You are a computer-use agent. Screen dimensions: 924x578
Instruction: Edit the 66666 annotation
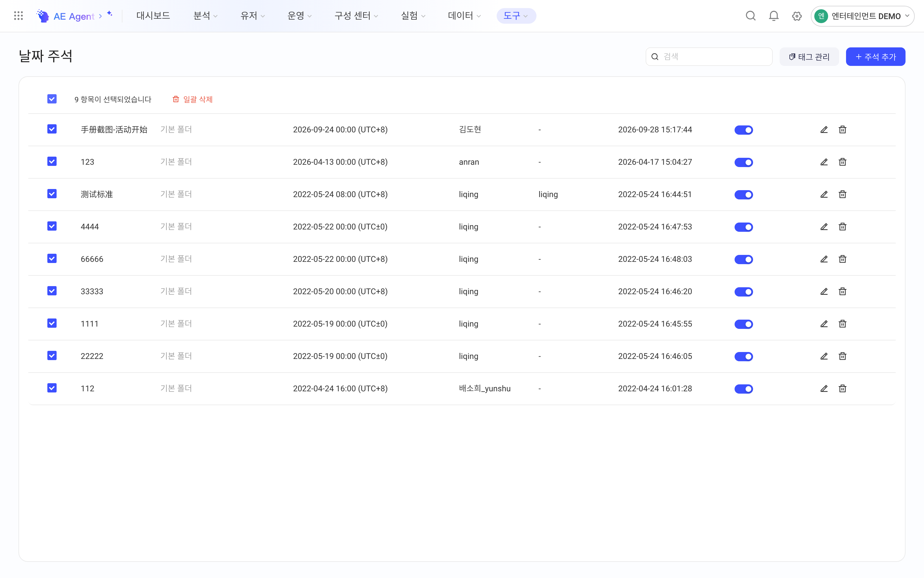[x=824, y=259]
